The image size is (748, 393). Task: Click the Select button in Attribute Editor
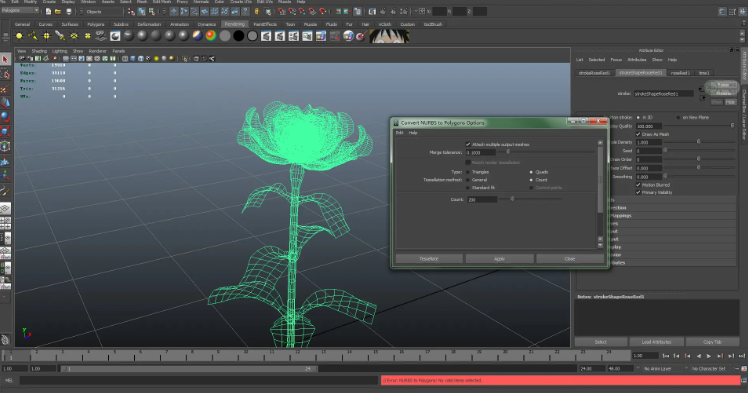click(601, 342)
